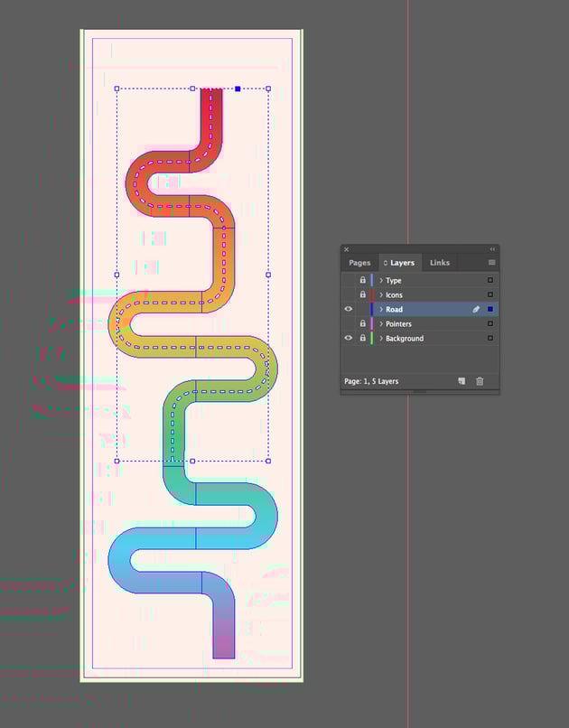This screenshot has height=728, width=569.
Task: Close the Layers panel group
Action: tap(346, 249)
